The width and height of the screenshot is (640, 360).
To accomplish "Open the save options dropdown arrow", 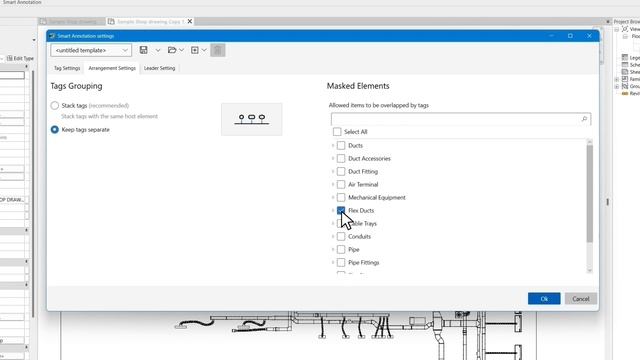I will point(158,50).
